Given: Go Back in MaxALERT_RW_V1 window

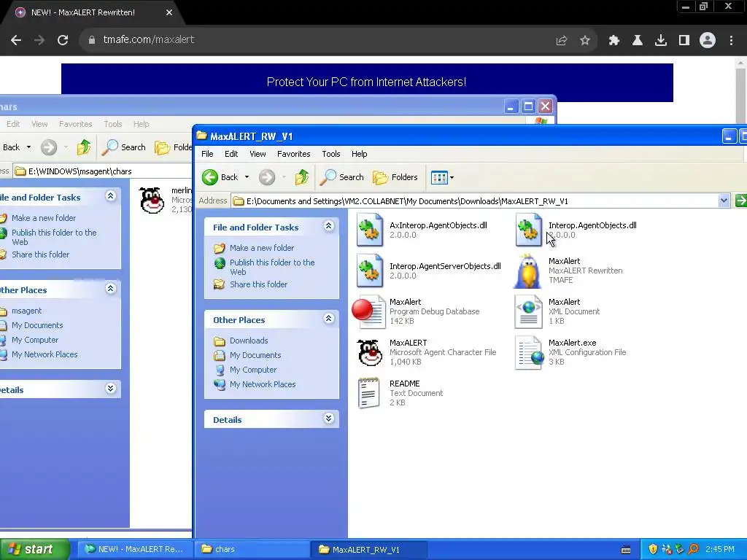Looking at the screenshot, I should click(x=220, y=177).
